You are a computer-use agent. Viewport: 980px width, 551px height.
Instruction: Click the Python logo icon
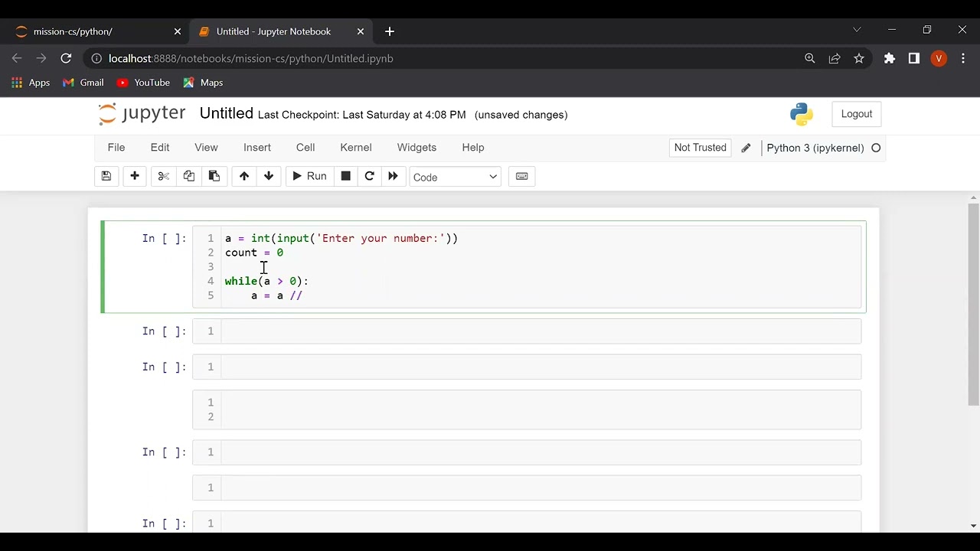pyautogui.click(x=802, y=114)
